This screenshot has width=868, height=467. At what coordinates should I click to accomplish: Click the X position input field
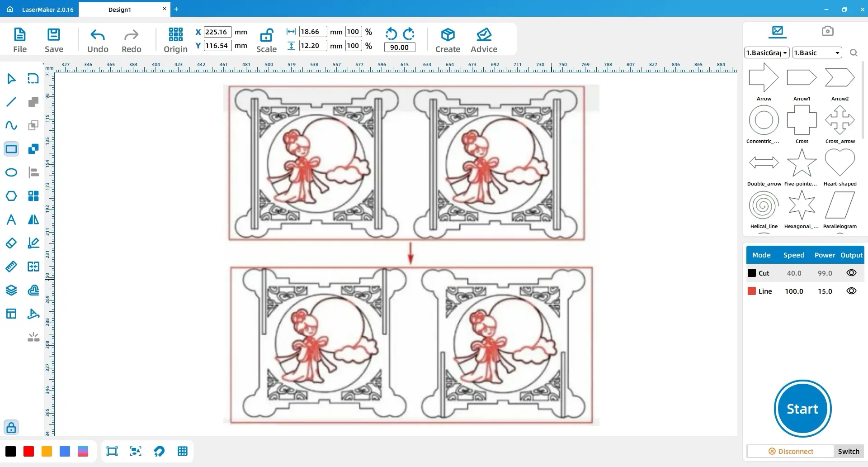coord(217,32)
